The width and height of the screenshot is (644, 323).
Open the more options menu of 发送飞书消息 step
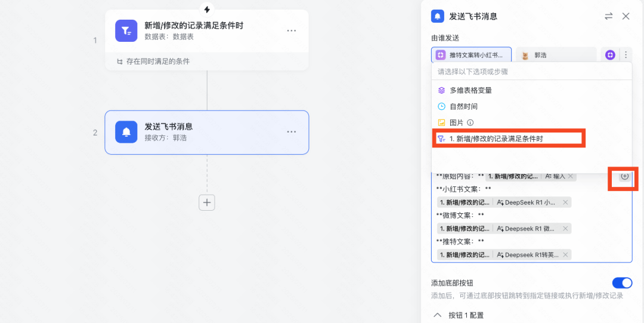pos(291,132)
